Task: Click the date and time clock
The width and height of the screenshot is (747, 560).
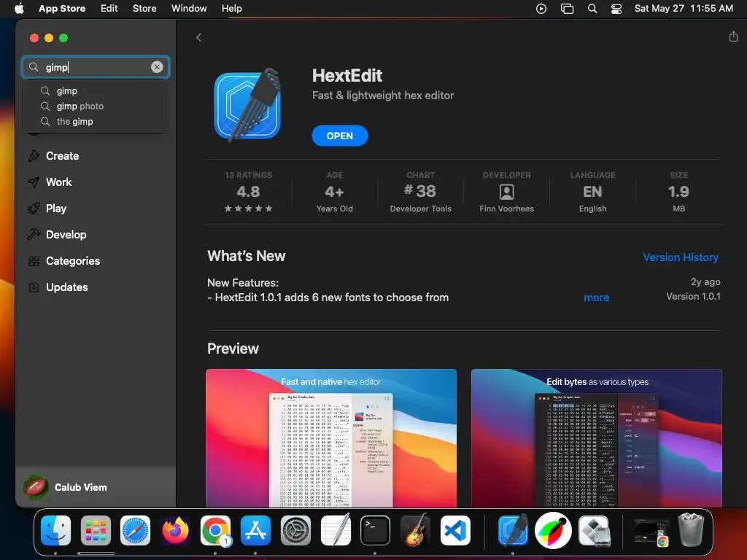Action: (684, 9)
